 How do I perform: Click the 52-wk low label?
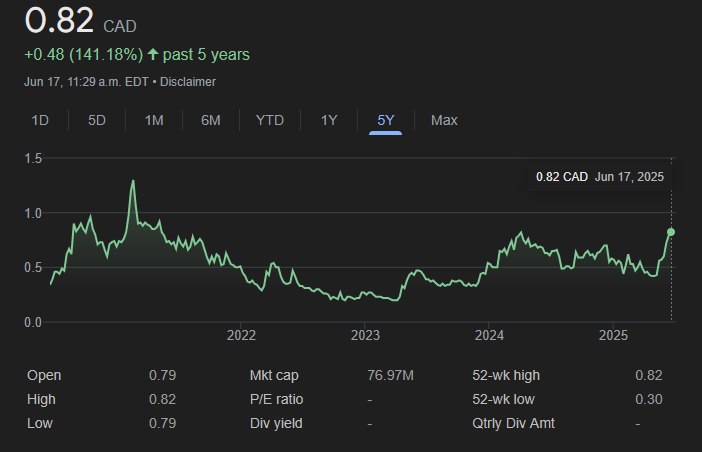coord(503,399)
